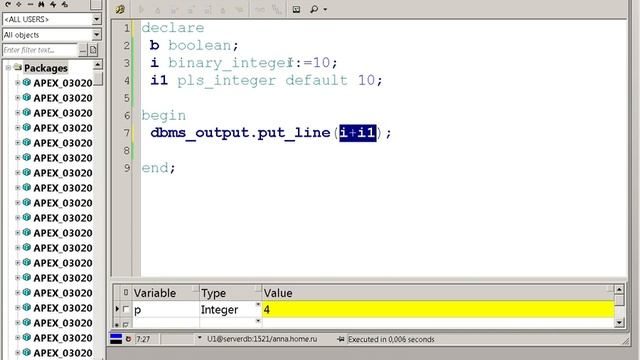Screen dimensions: 640x360
Task: Open the <ALL USERS> dropdown
Action: pyautogui.click(x=96, y=19)
